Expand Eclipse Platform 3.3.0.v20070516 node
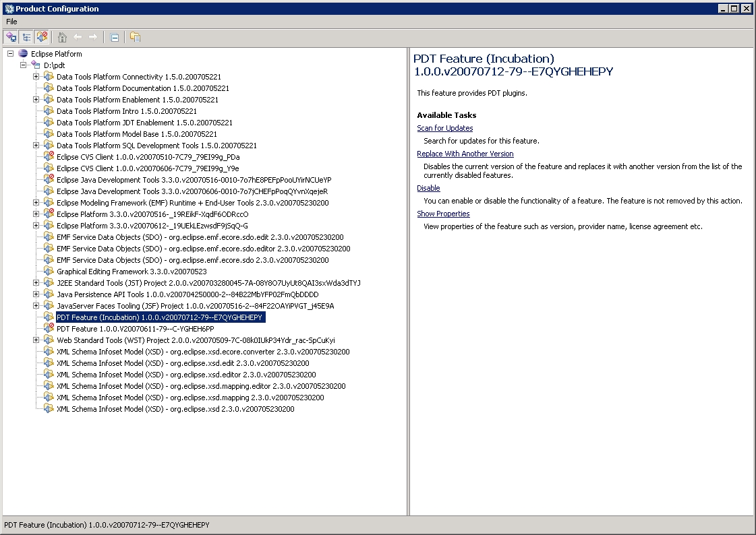This screenshot has height=535, width=756. click(x=36, y=214)
